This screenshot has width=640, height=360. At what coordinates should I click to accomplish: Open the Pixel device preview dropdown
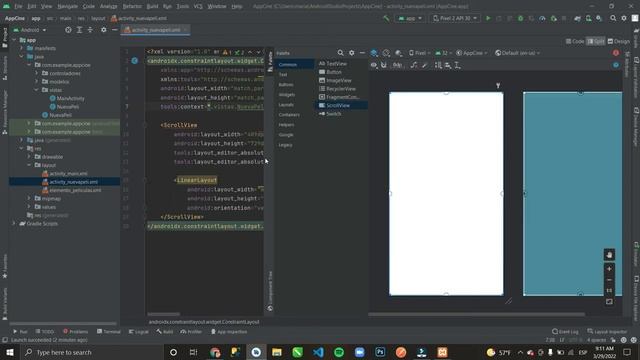point(420,53)
